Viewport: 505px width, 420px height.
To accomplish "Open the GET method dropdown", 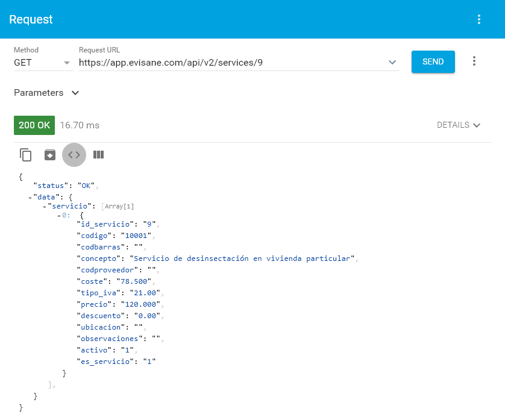I will pos(42,62).
